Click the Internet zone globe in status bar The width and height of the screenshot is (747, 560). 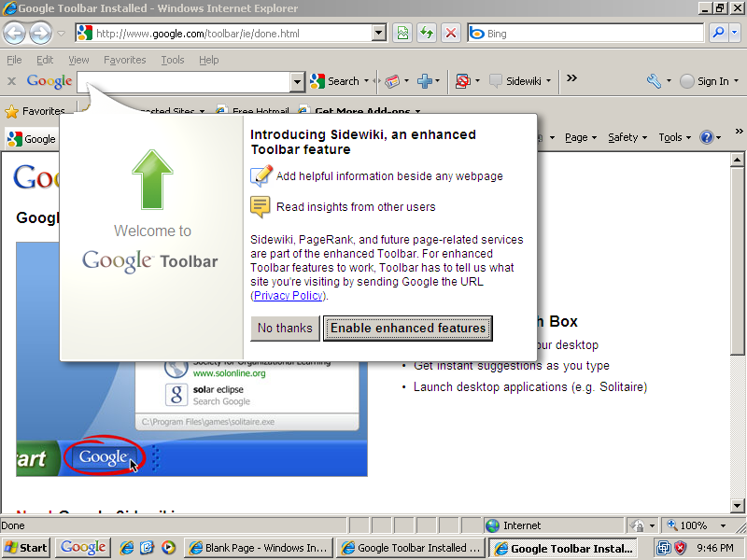pyautogui.click(x=492, y=525)
